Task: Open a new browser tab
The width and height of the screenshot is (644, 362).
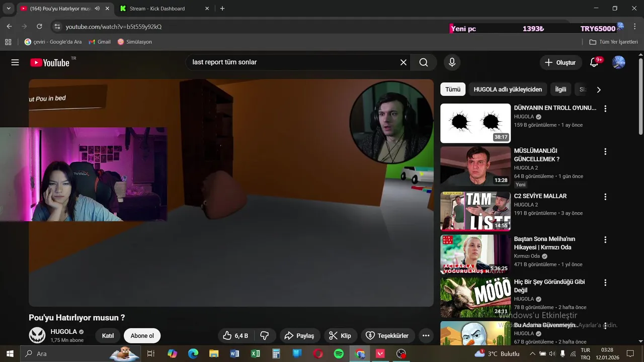Action: click(x=222, y=9)
